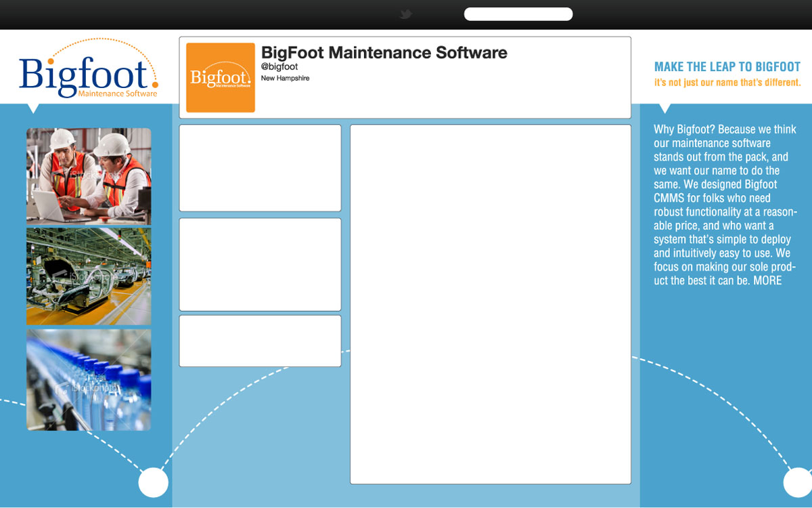Open the car assembly line photo

click(89, 276)
